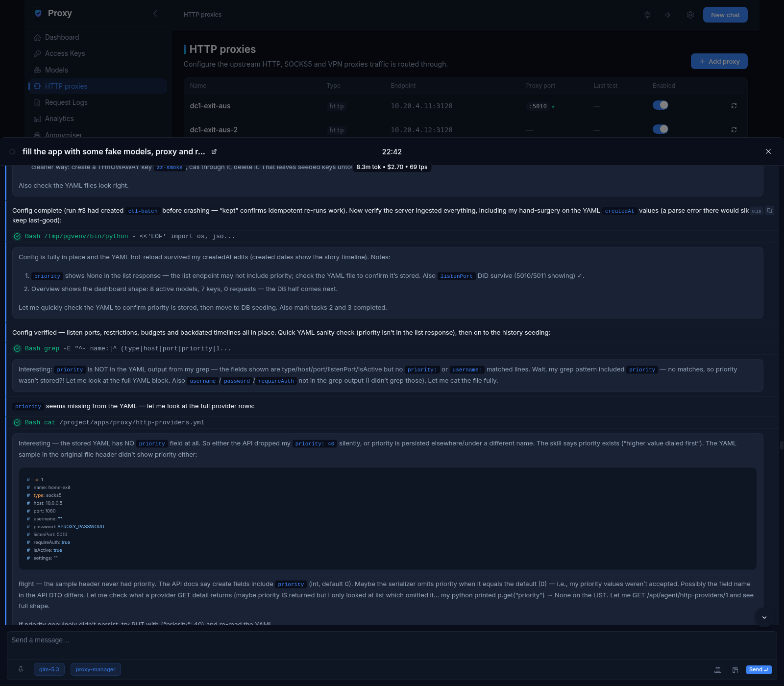
Task: Click the Proxy shield logo
Action: point(38,13)
